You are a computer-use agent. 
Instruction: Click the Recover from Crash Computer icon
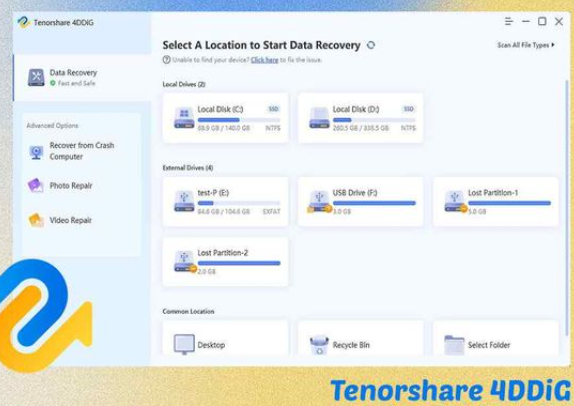tap(36, 152)
